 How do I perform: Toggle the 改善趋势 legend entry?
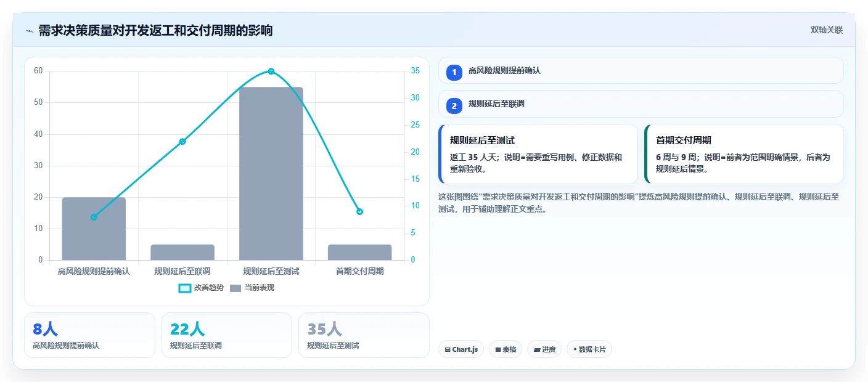(x=201, y=288)
